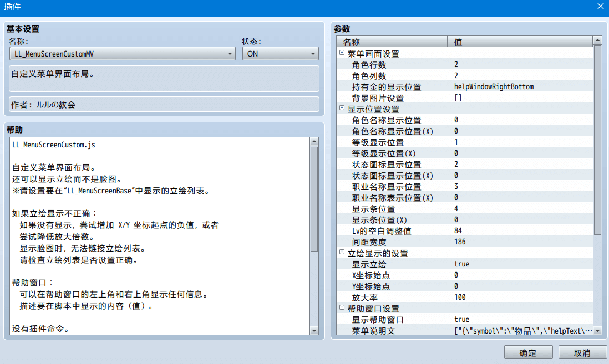Click the help panel scrollbar thumb
609x364 pixels.
pos(314,199)
